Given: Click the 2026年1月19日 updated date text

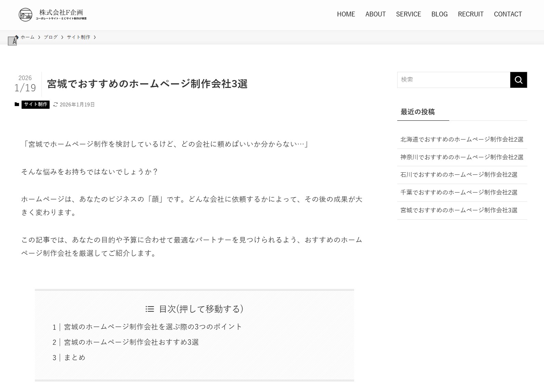Looking at the screenshot, I should (x=77, y=105).
